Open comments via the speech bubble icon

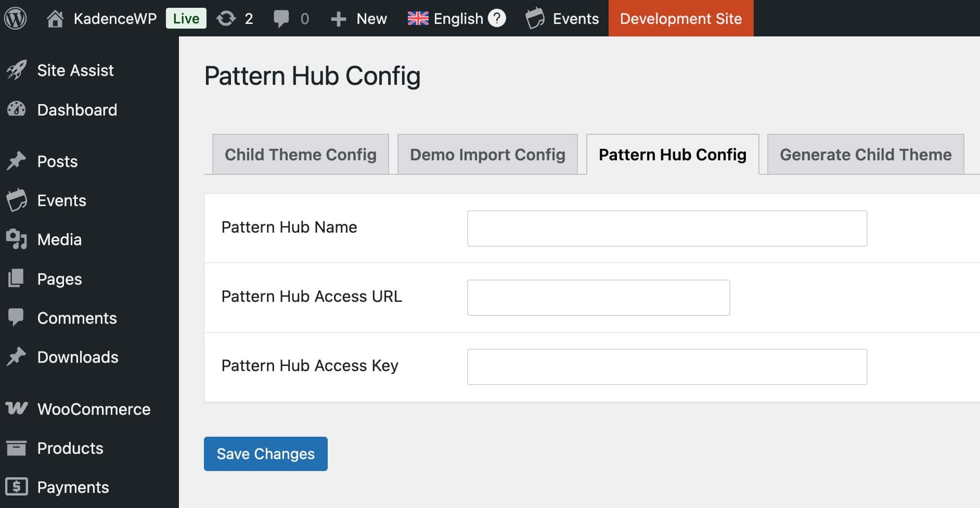[282, 18]
